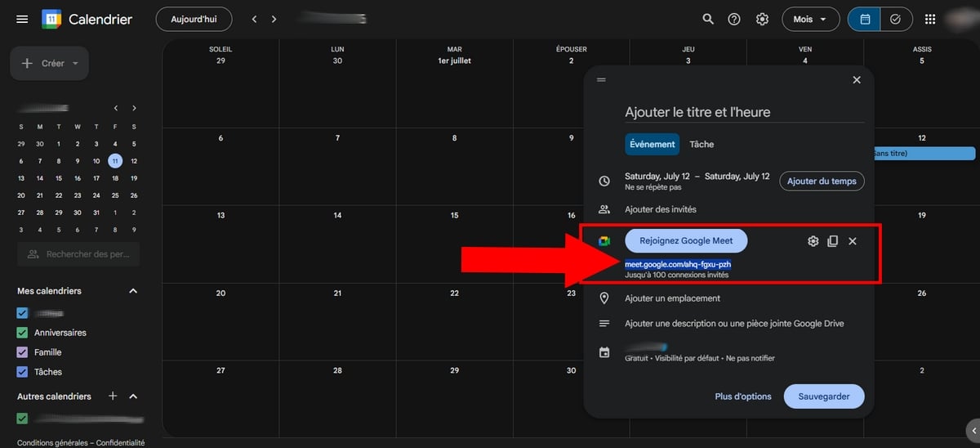Open Google Meet conference settings gear

813,241
